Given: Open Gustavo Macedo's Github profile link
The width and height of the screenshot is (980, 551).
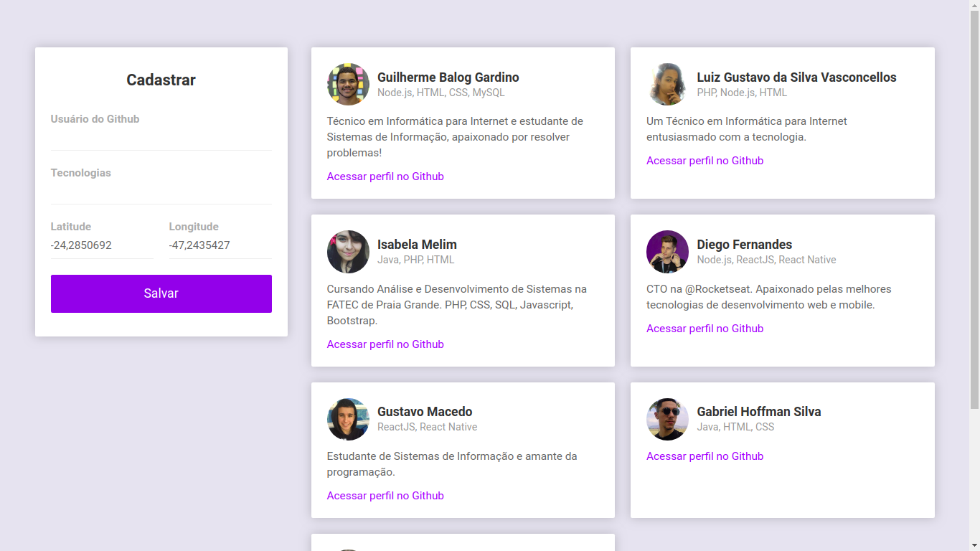Looking at the screenshot, I should click(x=385, y=496).
